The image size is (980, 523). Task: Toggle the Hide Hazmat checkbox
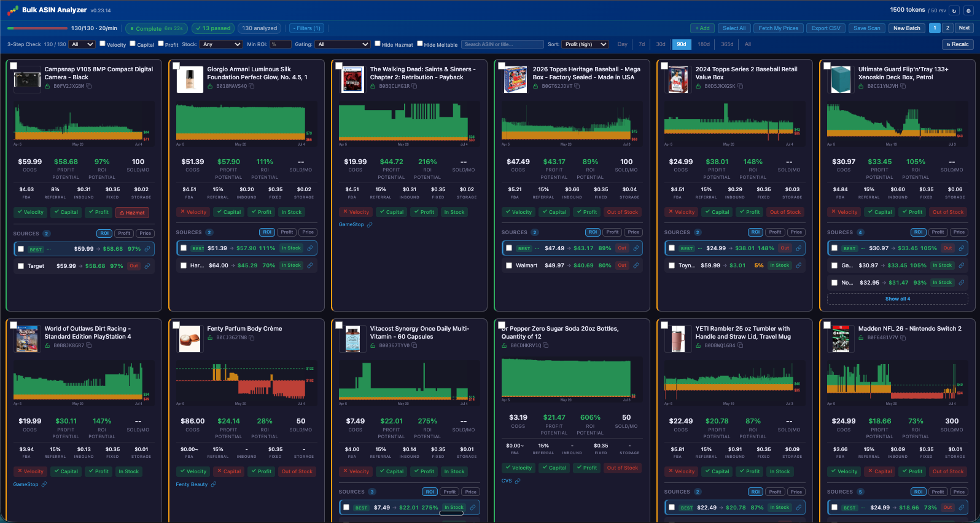(x=378, y=44)
